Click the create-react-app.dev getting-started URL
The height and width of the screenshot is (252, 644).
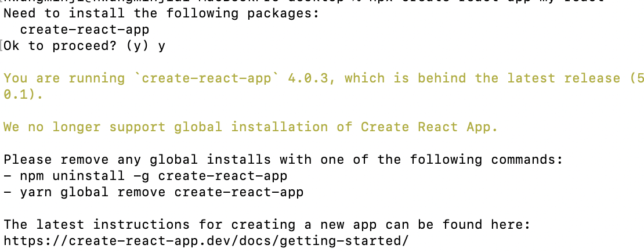206,240
